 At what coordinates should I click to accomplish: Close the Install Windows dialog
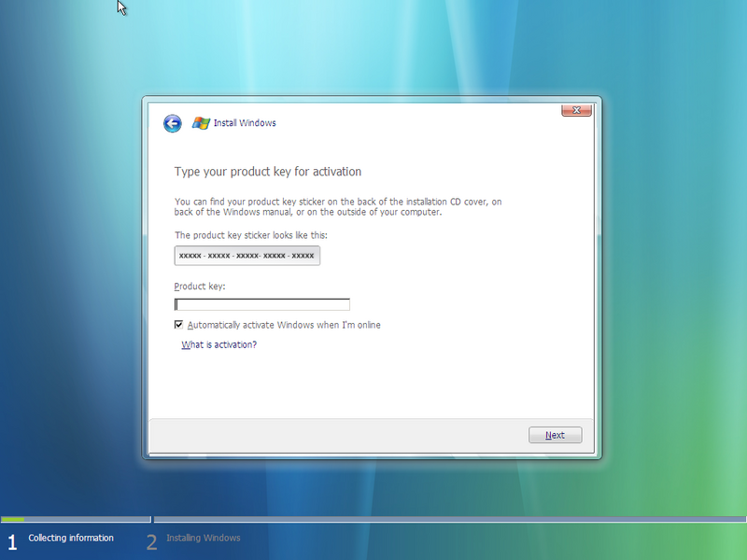pyautogui.click(x=576, y=110)
